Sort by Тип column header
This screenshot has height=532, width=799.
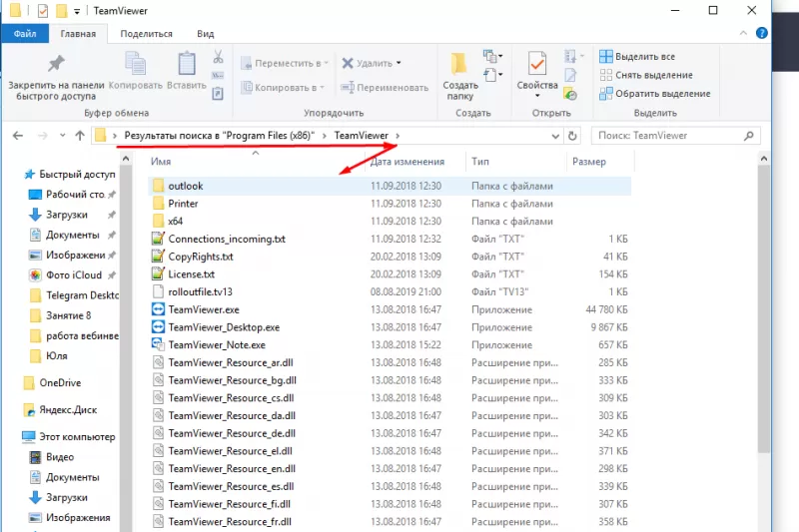480,162
